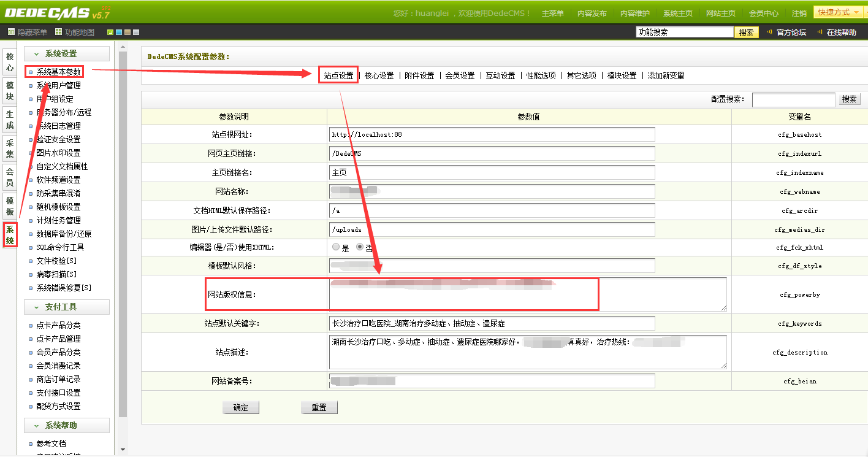Switch to the 模板 vertical tab
Viewport: 868px width, 457px height.
10,206
